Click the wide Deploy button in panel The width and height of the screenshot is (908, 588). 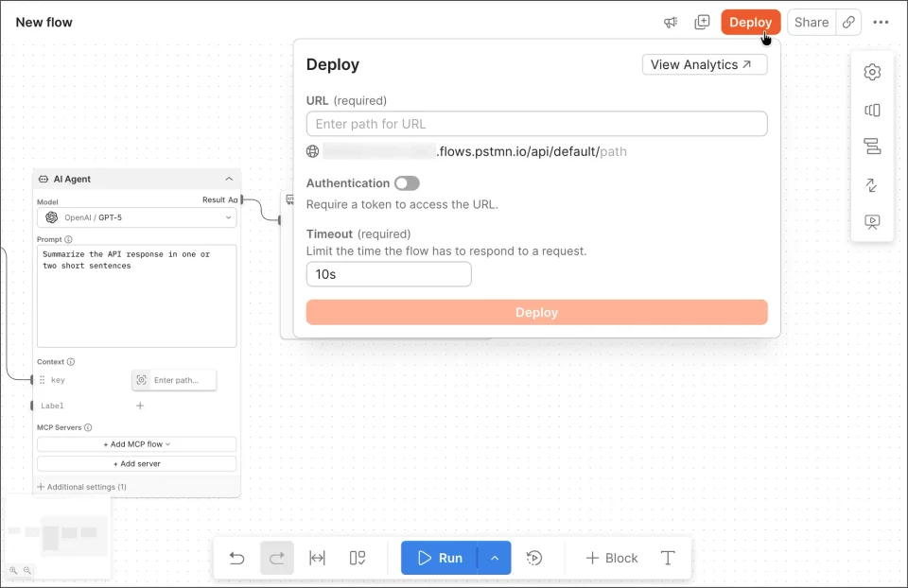point(537,313)
